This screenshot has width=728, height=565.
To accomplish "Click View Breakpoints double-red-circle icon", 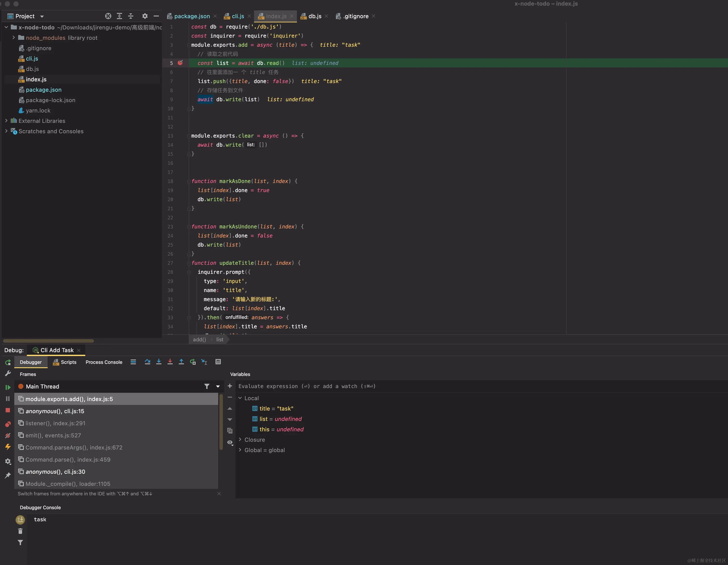I will pos(8,424).
